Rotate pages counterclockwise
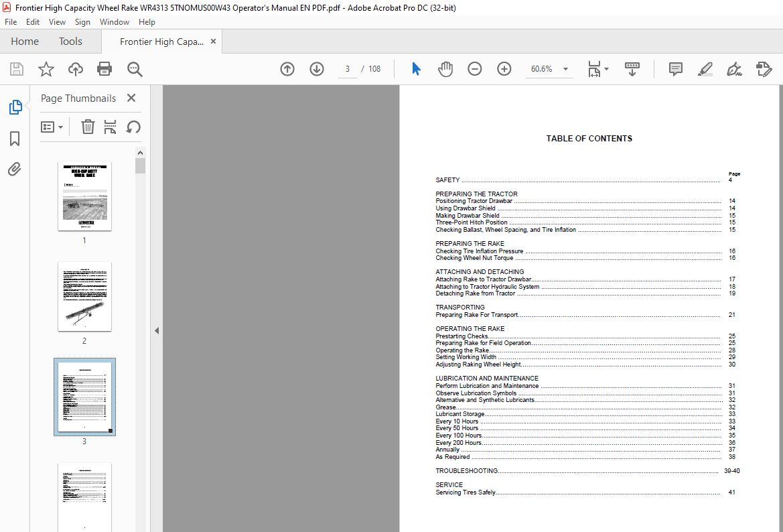This screenshot has width=783, height=532. 133,127
